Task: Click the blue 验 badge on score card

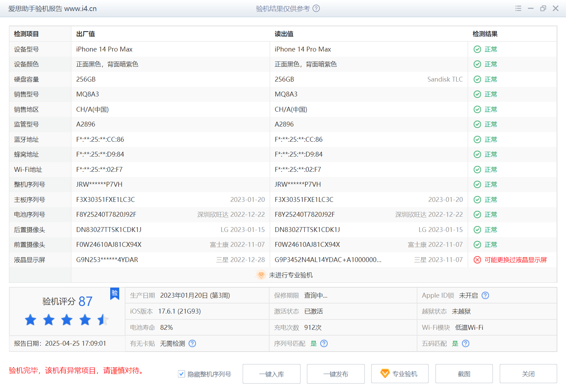Action: (115, 293)
